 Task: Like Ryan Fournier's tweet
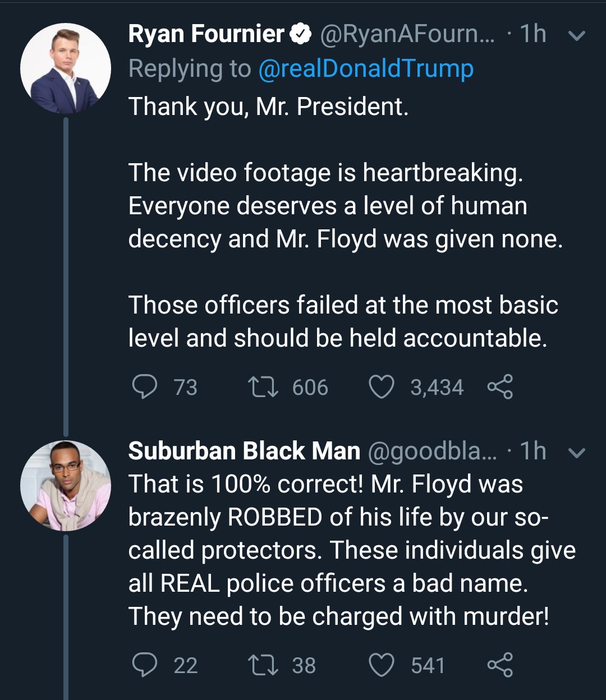382,387
